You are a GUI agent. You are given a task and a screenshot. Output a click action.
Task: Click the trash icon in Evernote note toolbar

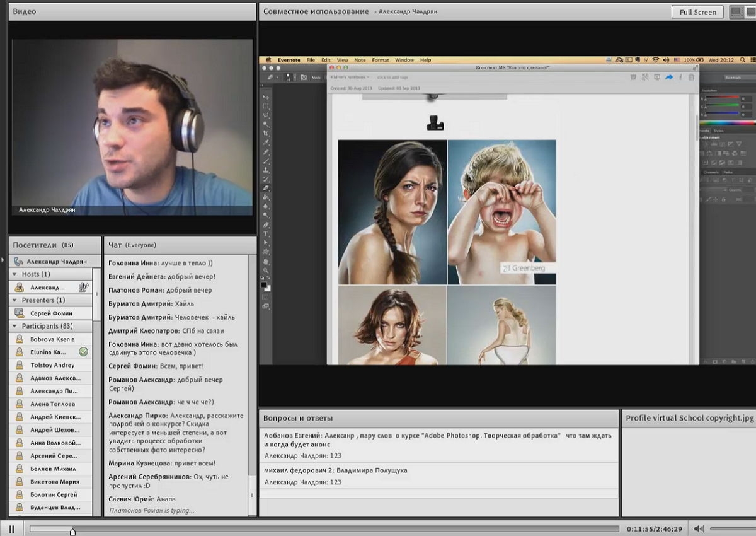click(691, 77)
